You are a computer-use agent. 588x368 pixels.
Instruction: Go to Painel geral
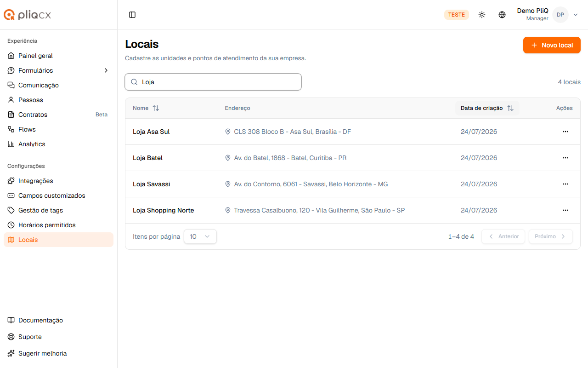[58, 56]
